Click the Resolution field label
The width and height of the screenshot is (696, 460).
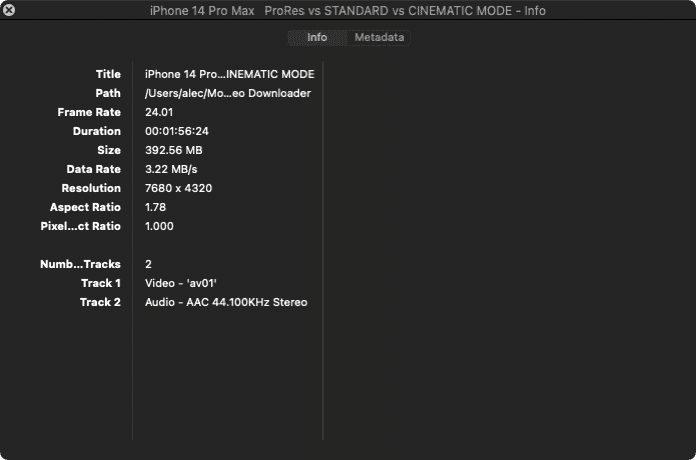coord(91,188)
